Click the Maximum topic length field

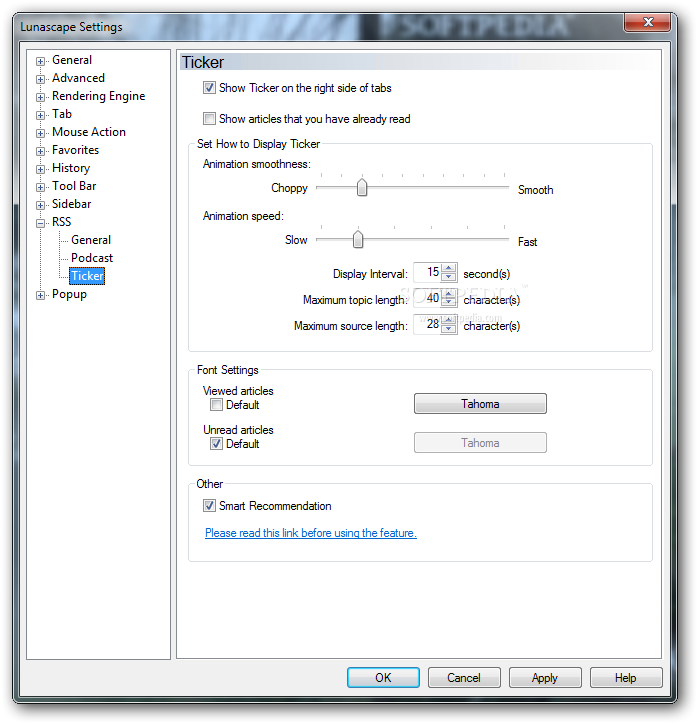tap(427, 298)
